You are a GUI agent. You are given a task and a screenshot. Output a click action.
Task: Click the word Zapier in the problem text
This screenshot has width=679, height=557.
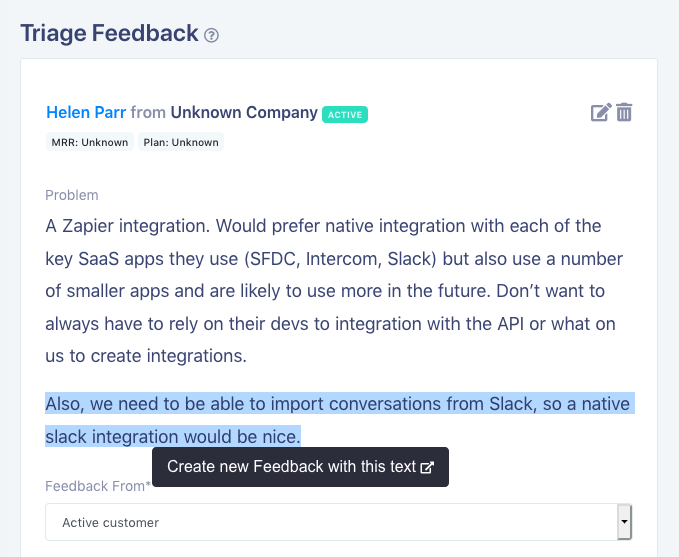click(x=88, y=226)
